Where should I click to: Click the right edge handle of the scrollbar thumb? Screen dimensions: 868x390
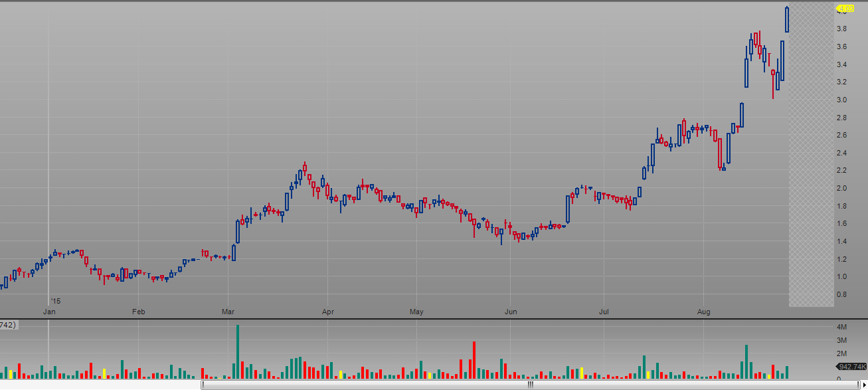click(857, 385)
